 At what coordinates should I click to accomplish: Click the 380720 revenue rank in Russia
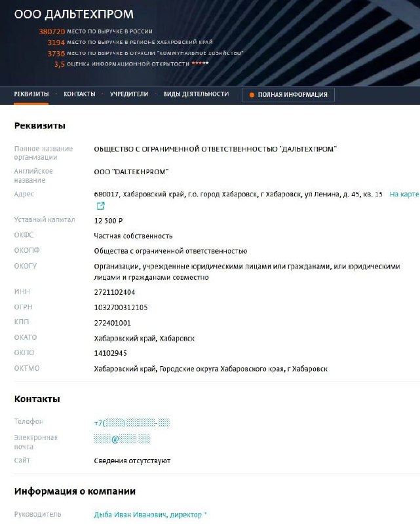coord(52,31)
